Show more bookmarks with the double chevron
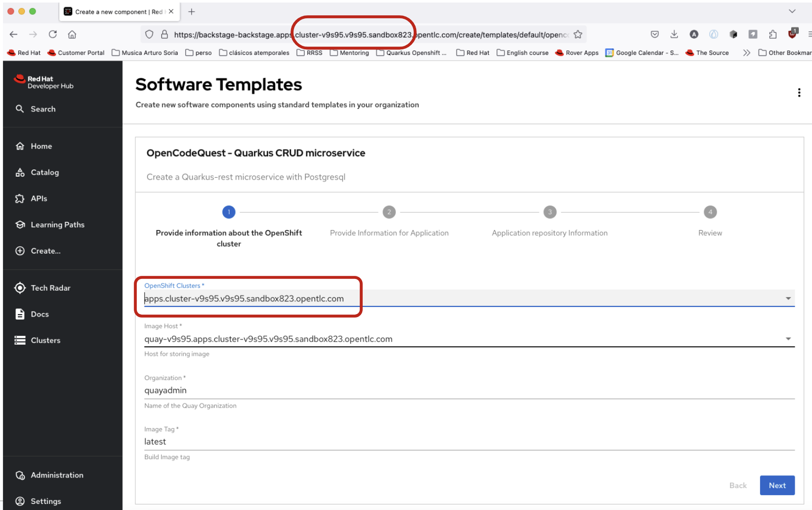The height and width of the screenshot is (510, 812). pyautogui.click(x=746, y=53)
